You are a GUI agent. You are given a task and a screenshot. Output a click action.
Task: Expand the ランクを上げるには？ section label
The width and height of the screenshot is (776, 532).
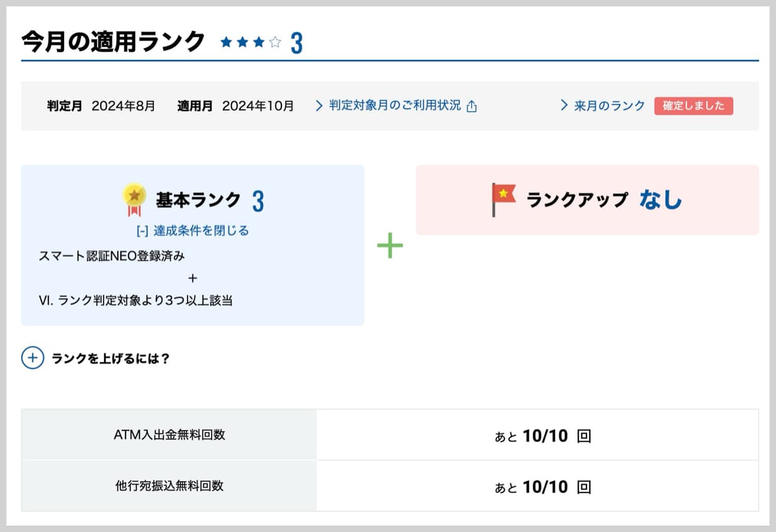tap(111, 358)
